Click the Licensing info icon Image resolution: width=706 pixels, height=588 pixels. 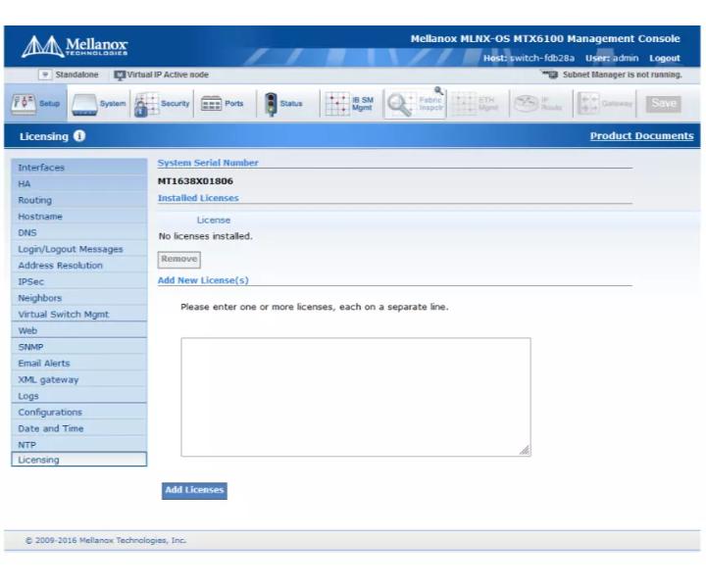pyautogui.click(x=79, y=136)
